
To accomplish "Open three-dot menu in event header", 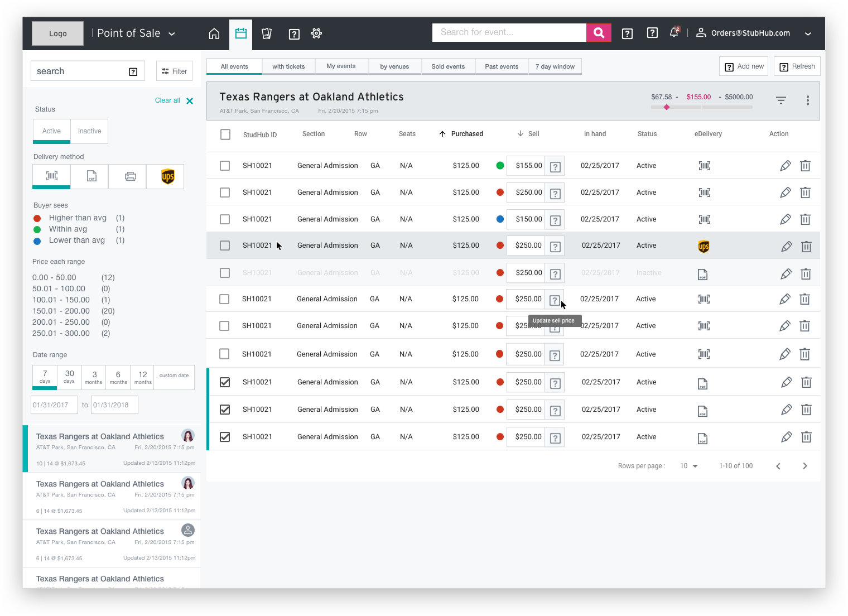I will pos(807,100).
